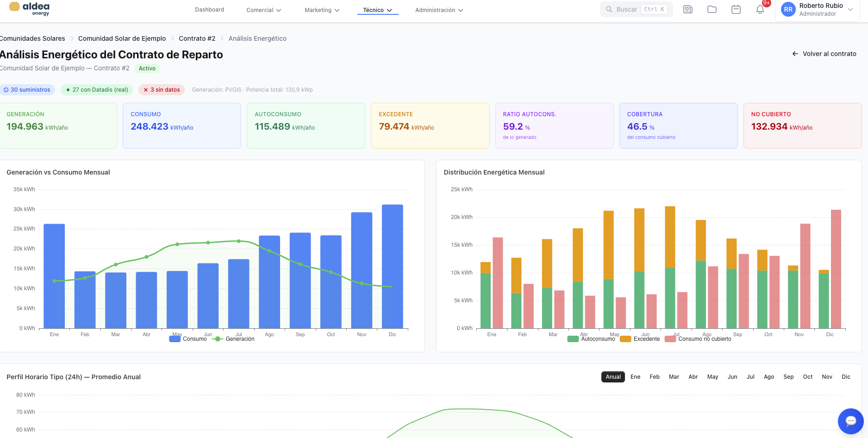Click the left arrow beside Volver al contrato
868x438 pixels.
(795, 54)
